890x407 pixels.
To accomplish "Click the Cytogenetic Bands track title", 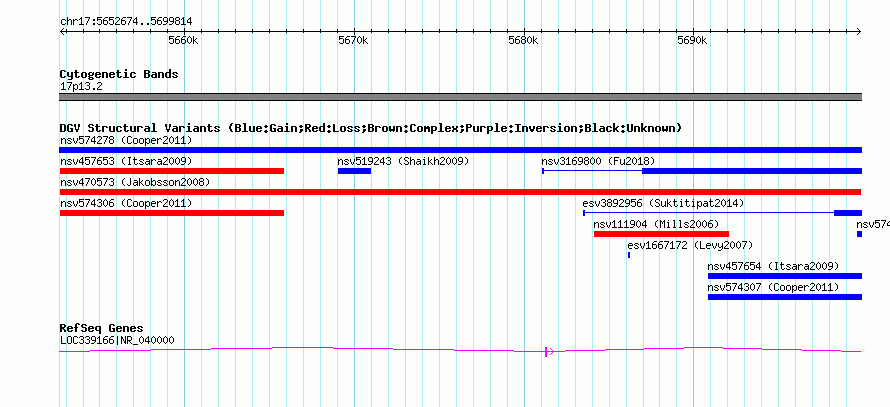I will click(x=119, y=74).
